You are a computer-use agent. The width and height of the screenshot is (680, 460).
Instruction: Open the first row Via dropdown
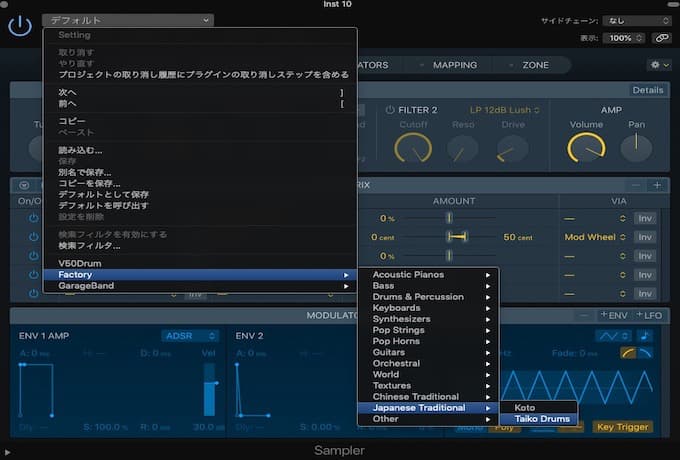coord(595,219)
